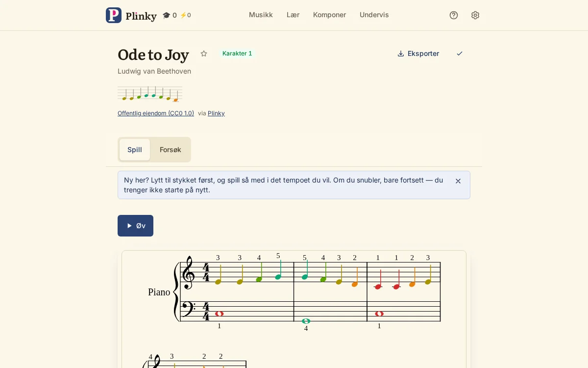This screenshot has width=588, height=368.
Task: Dismiss the 'Ny her?' tip banner
Action: tap(458, 181)
